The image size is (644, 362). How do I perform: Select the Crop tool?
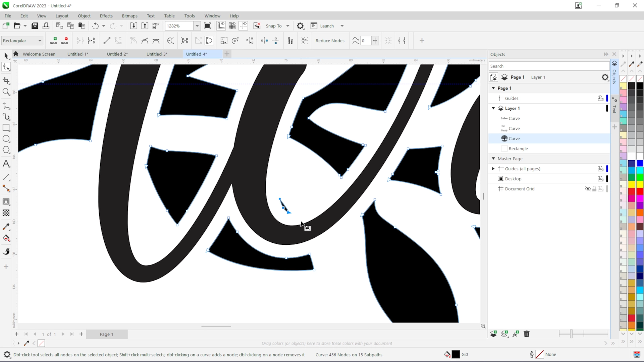point(6,80)
